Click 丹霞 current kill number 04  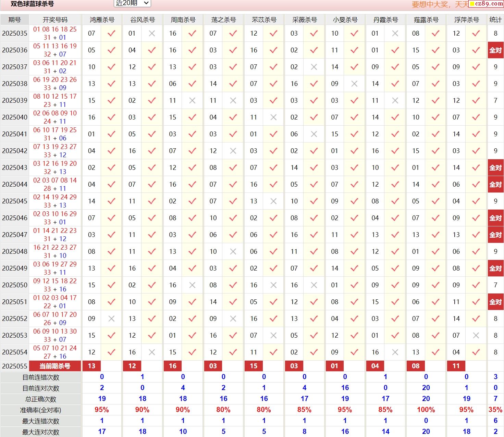pos(375,366)
